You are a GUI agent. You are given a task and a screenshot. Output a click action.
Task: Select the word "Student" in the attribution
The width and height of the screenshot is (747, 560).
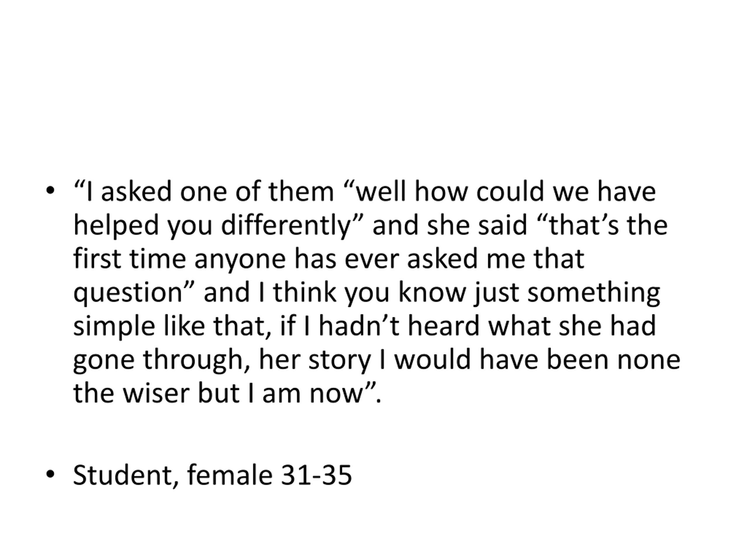pyautogui.click(x=123, y=475)
